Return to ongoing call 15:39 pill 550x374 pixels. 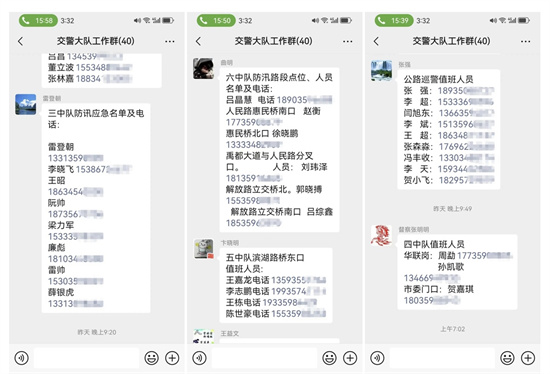click(x=394, y=21)
